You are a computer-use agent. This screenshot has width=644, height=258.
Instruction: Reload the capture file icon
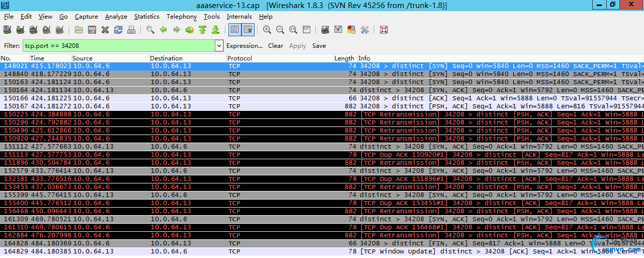pos(118,30)
